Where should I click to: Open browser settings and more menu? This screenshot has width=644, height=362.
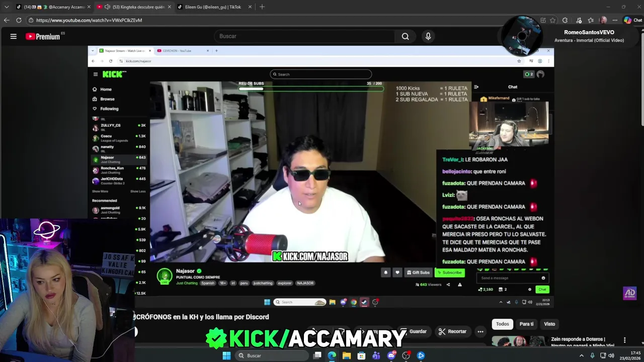point(615,20)
